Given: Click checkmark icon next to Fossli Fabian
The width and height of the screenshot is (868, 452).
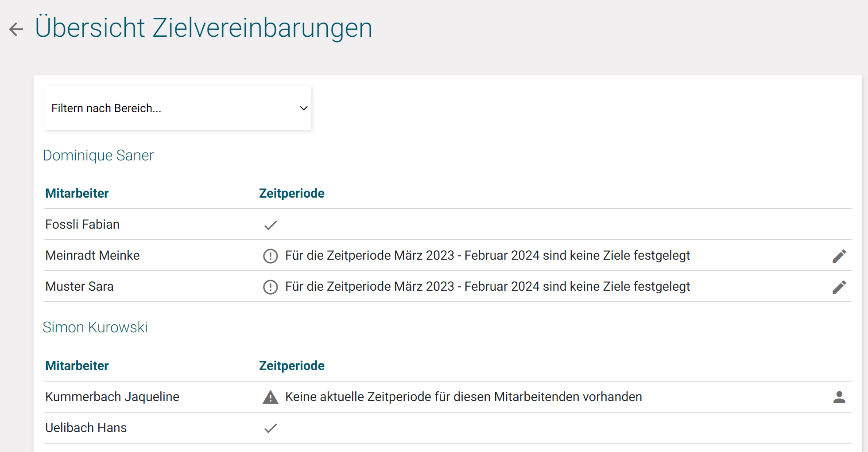Looking at the screenshot, I should point(270,225).
